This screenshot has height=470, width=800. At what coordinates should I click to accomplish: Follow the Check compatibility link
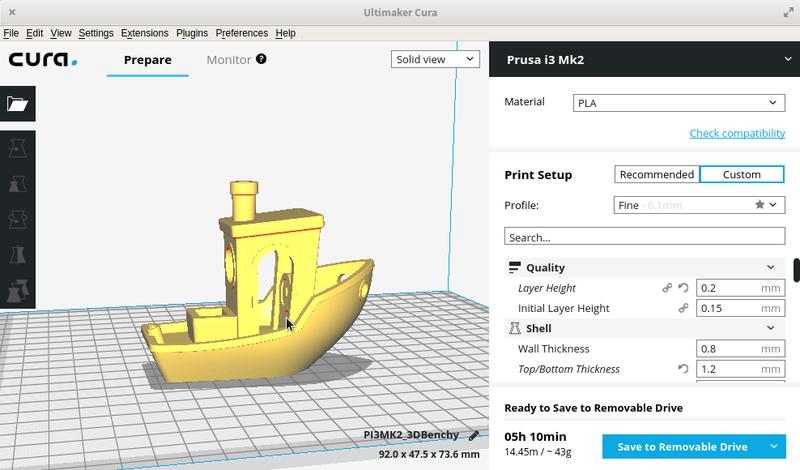(737, 134)
